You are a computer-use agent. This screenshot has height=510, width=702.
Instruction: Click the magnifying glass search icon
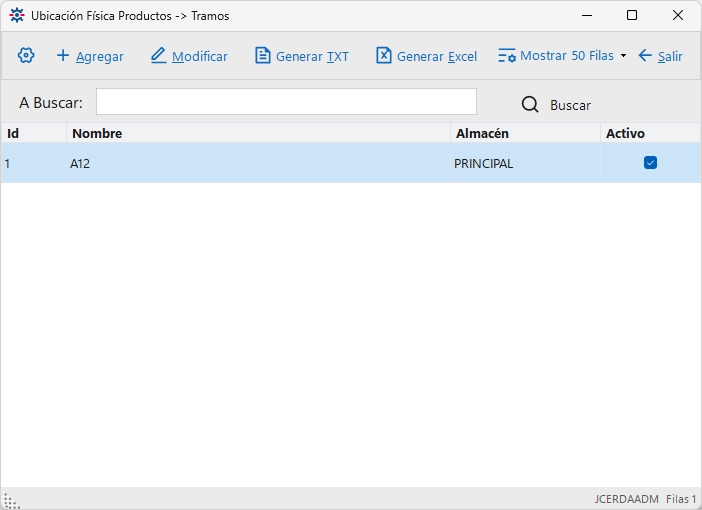(530, 105)
